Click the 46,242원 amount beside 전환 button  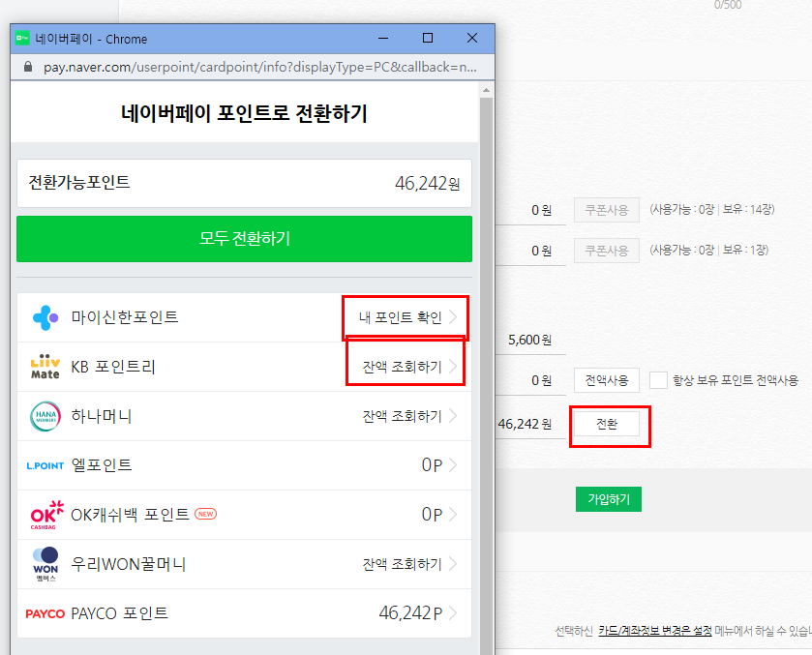pyautogui.click(x=525, y=424)
